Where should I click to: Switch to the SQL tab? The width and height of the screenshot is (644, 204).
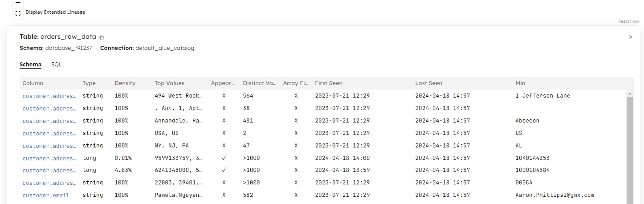[x=57, y=65]
